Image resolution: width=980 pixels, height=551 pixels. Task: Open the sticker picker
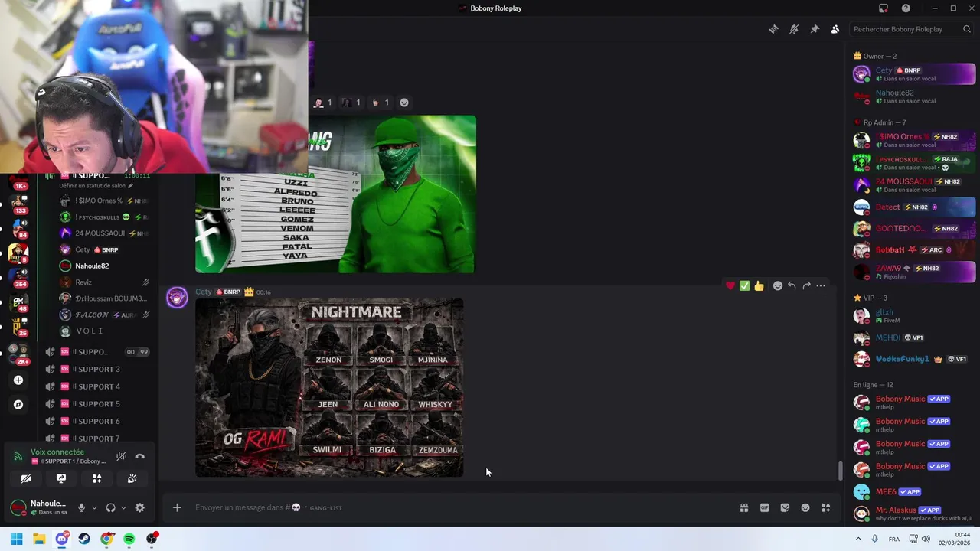tap(785, 507)
